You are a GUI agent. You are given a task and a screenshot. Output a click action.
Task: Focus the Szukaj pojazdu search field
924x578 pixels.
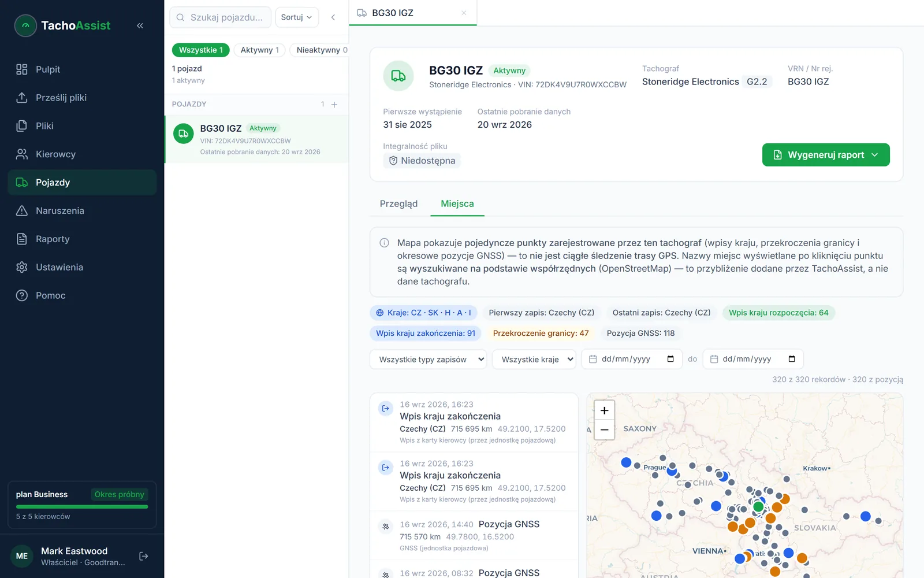(x=220, y=17)
